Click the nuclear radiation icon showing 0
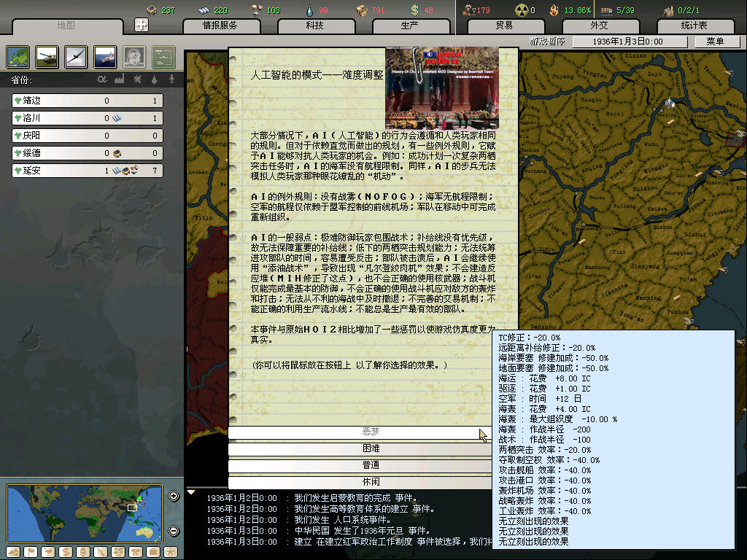Image resolution: width=747 pixels, height=560 pixels. 522,10
